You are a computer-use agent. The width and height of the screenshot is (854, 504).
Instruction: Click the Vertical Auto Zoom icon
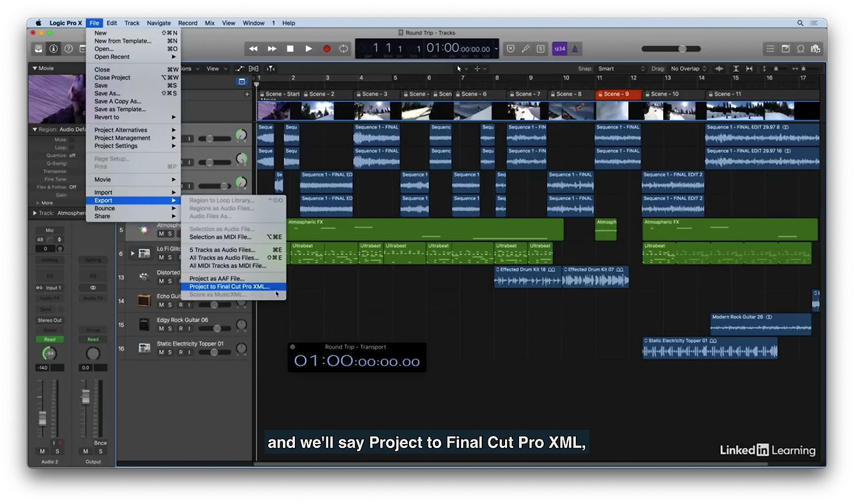tap(736, 69)
